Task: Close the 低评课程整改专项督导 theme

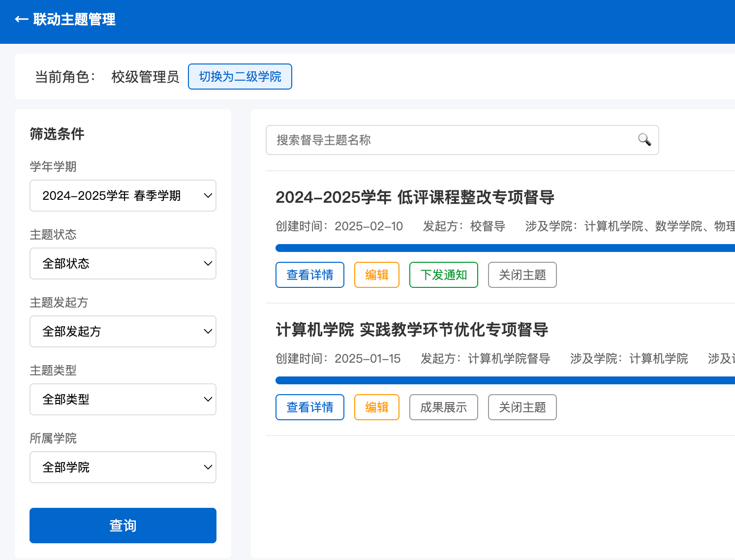Action: pyautogui.click(x=522, y=275)
